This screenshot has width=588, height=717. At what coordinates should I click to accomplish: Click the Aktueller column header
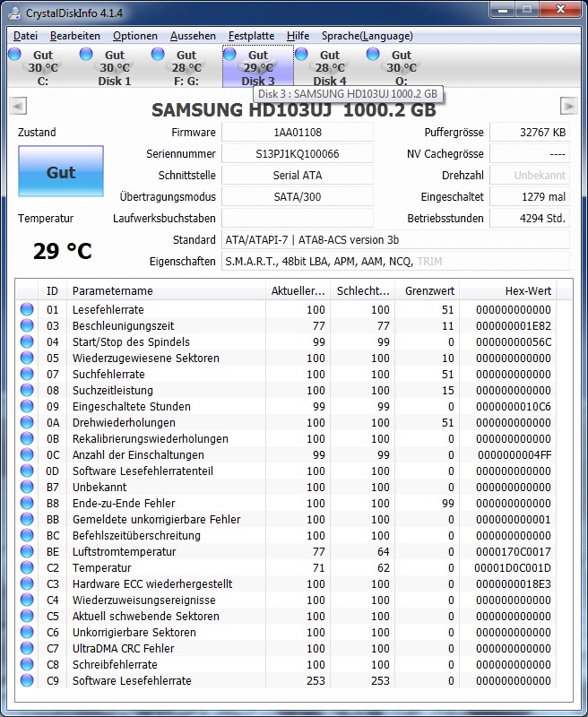(x=298, y=290)
